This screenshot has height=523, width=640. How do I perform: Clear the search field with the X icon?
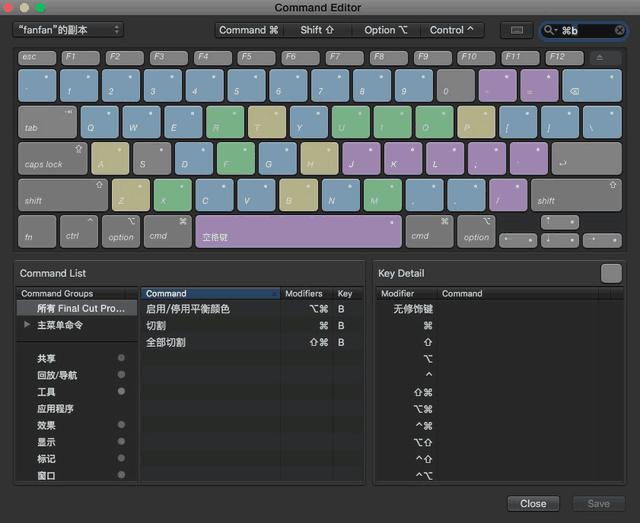coord(620,31)
